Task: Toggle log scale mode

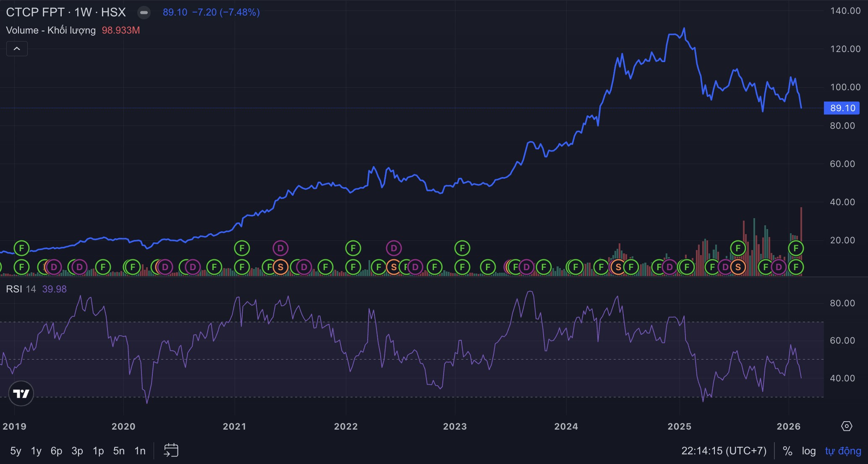Action: point(808,451)
